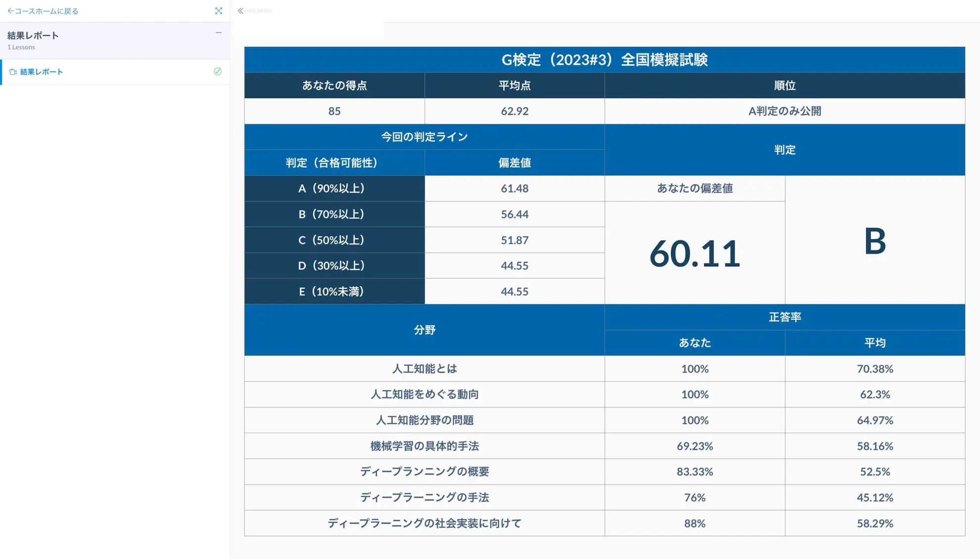This screenshot has width=980, height=559.
Task: Select your rate 69.23%
Action: pyautogui.click(x=695, y=446)
